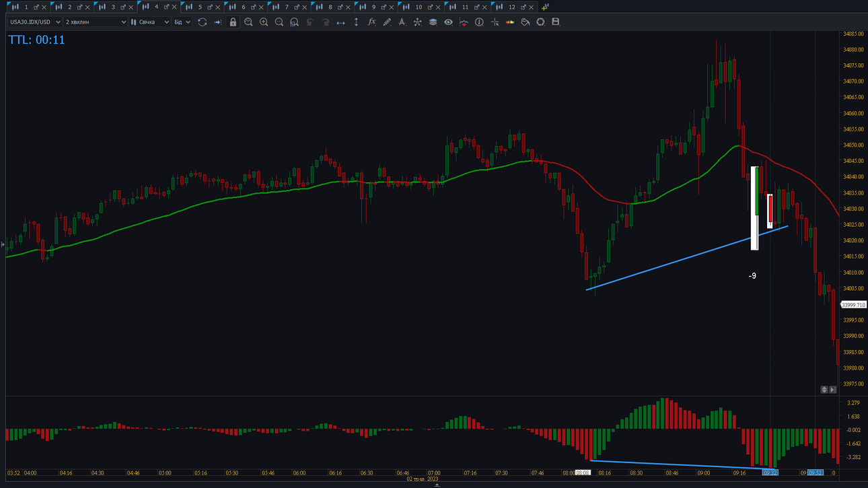The height and width of the screenshot is (488, 868).
Task: Open the USA30.IDX/USD instrument dropdown
Action: tap(35, 22)
